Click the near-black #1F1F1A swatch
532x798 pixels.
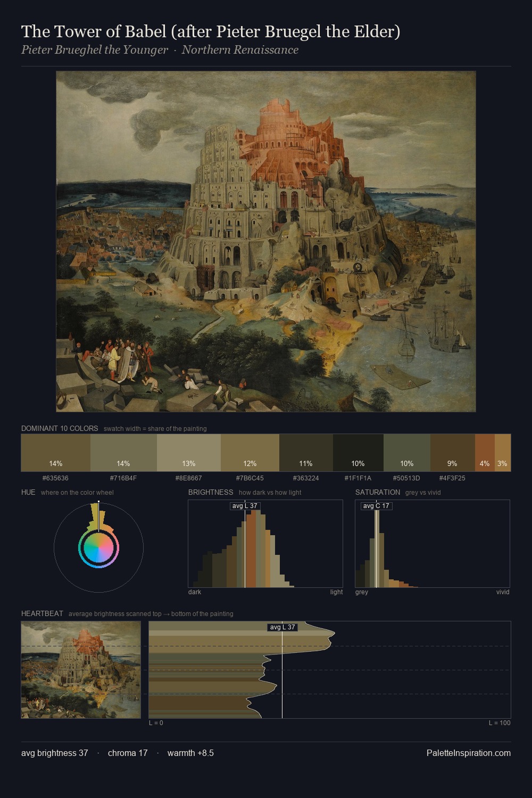point(358,453)
